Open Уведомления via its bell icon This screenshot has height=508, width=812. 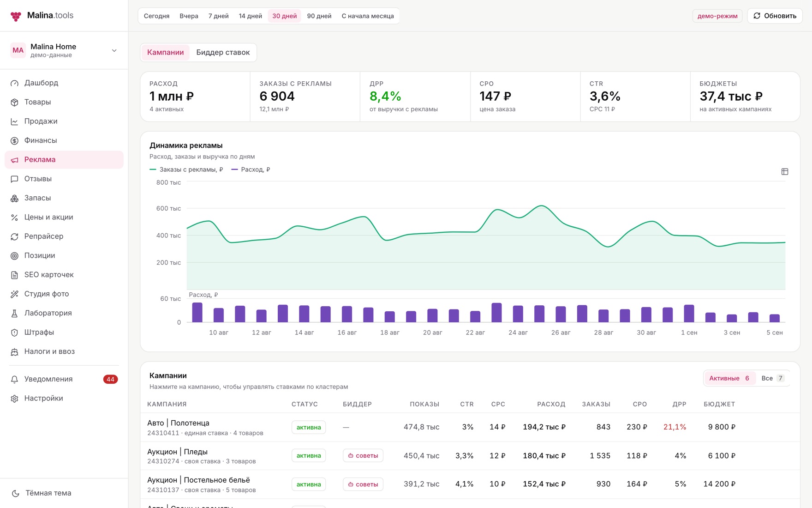click(15, 379)
